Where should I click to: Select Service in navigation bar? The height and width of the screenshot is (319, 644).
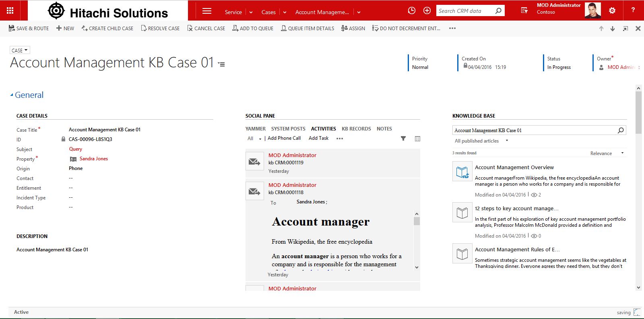233,12
